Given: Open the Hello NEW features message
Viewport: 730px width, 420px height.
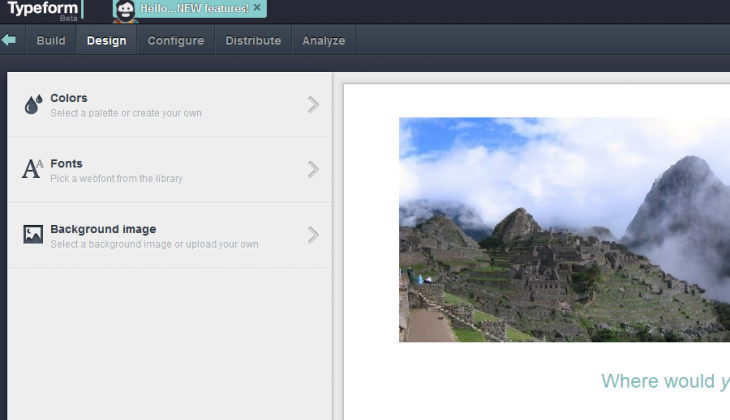Looking at the screenshot, I should tap(194, 8).
